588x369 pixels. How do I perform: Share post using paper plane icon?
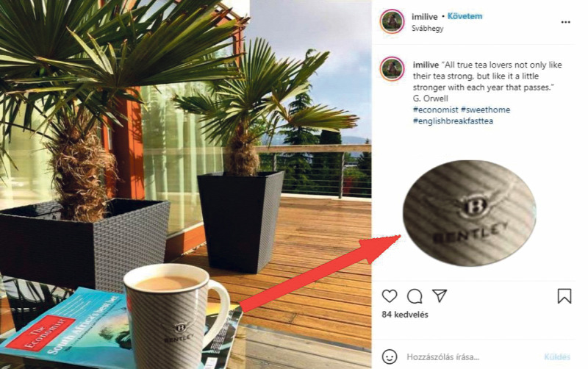pyautogui.click(x=440, y=295)
